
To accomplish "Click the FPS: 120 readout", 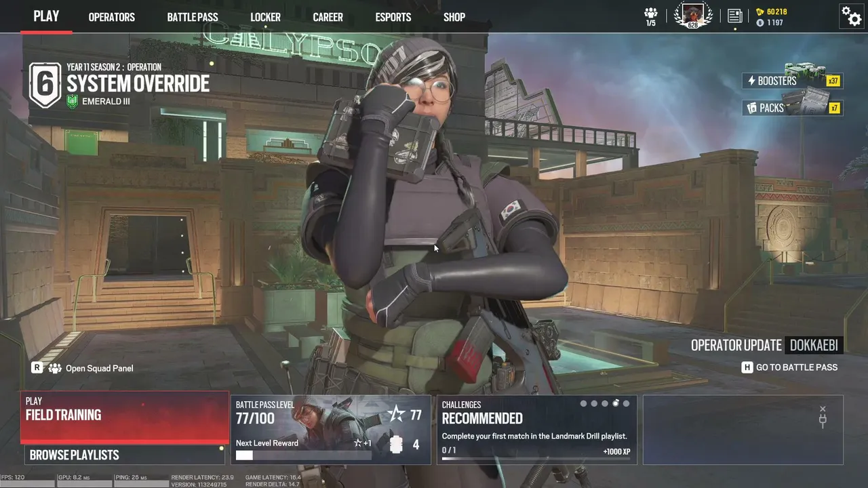I will 13,478.
